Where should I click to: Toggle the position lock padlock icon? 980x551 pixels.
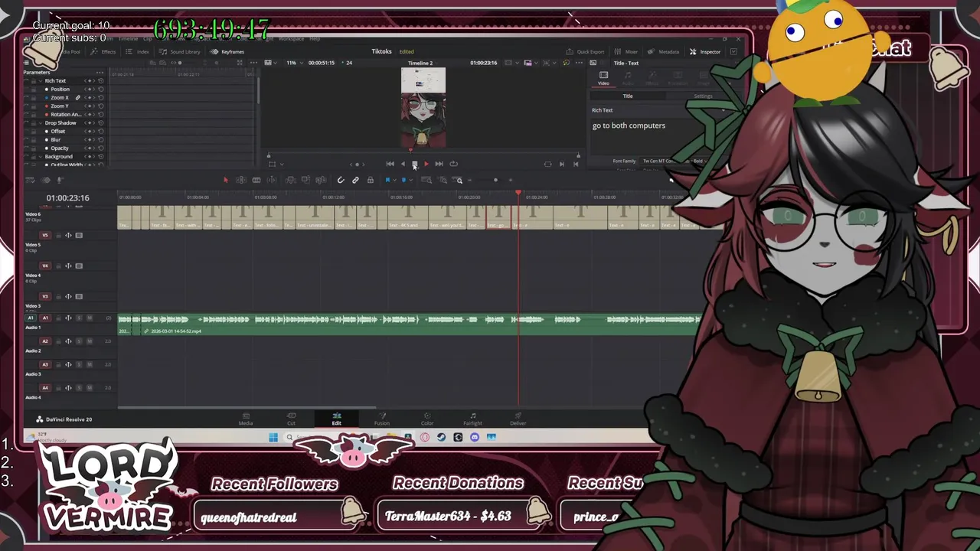click(x=371, y=180)
